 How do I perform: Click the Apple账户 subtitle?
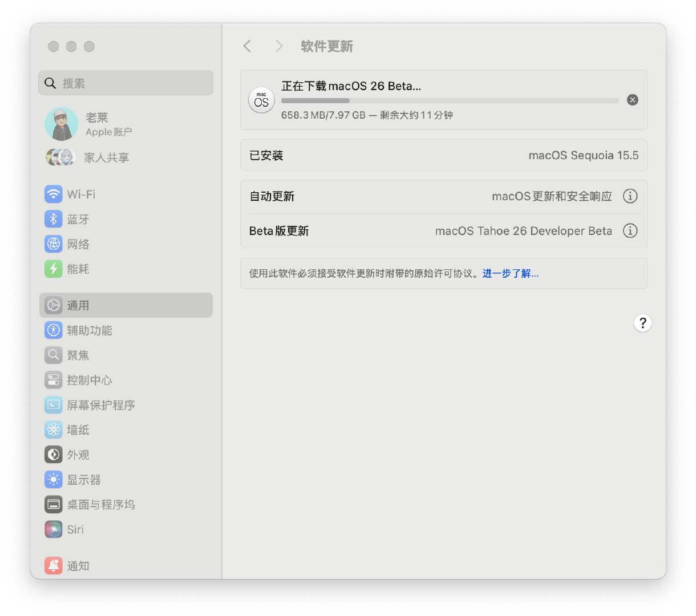click(x=109, y=132)
